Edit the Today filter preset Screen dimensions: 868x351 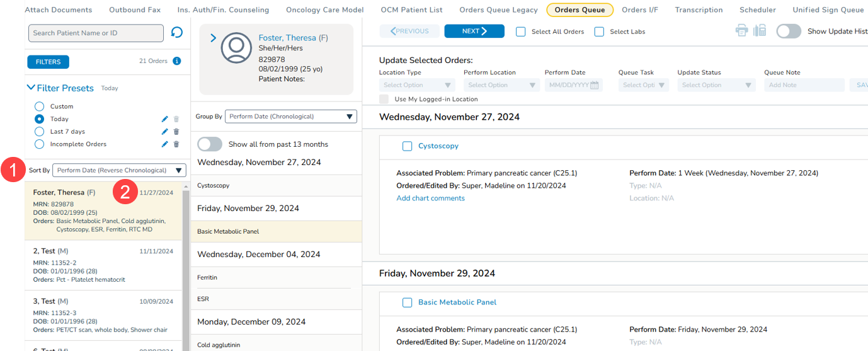[165, 119]
